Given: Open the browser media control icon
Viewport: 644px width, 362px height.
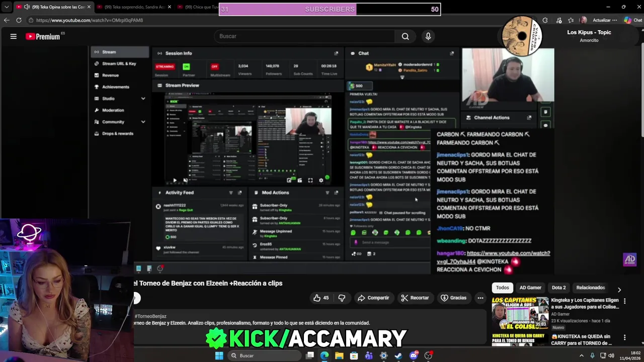Looking at the screenshot, I should coord(558,20).
